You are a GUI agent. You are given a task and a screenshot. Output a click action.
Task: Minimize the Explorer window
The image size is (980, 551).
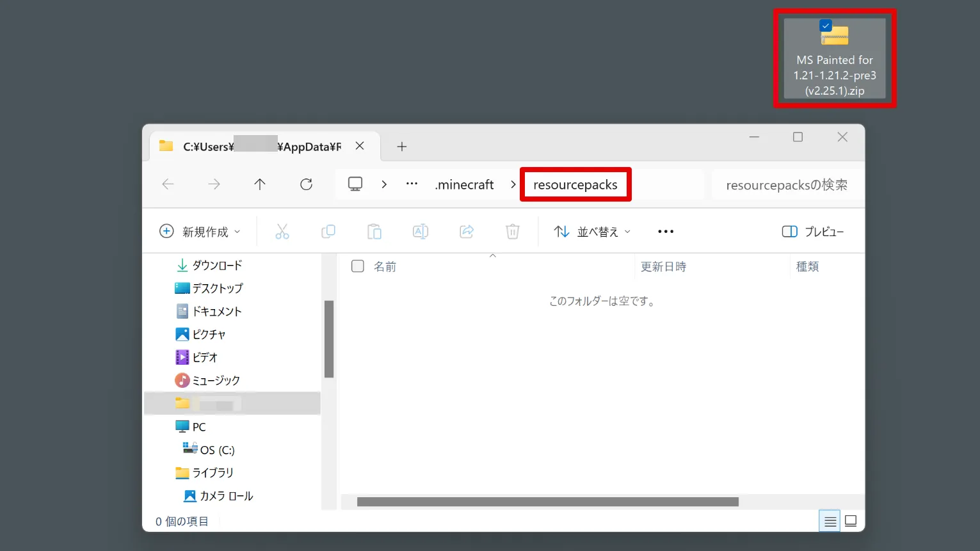[754, 137]
